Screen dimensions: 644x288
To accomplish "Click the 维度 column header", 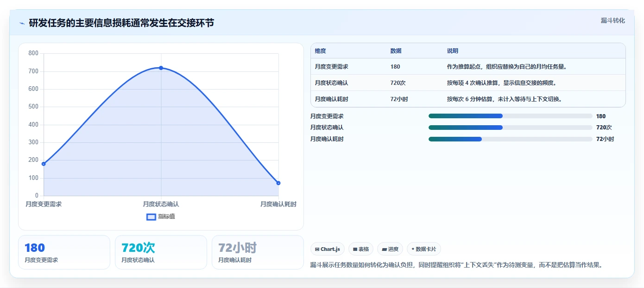I will coord(321,51).
